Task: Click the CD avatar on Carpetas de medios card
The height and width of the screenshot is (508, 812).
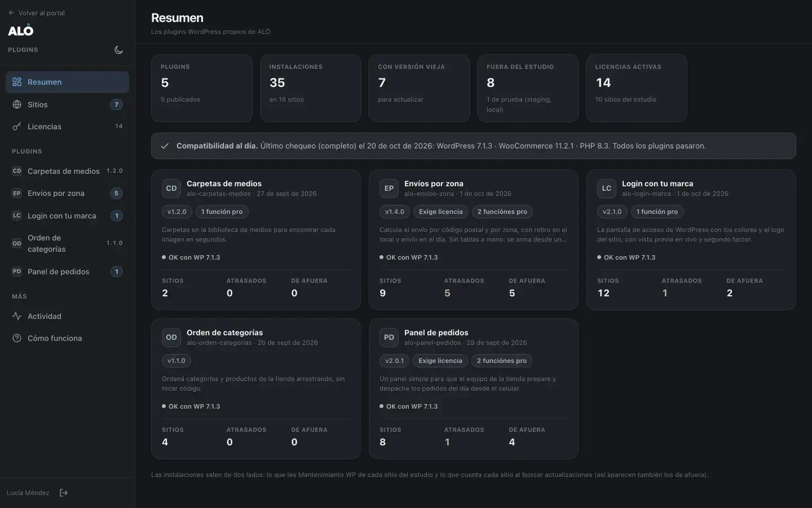Action: (x=171, y=189)
